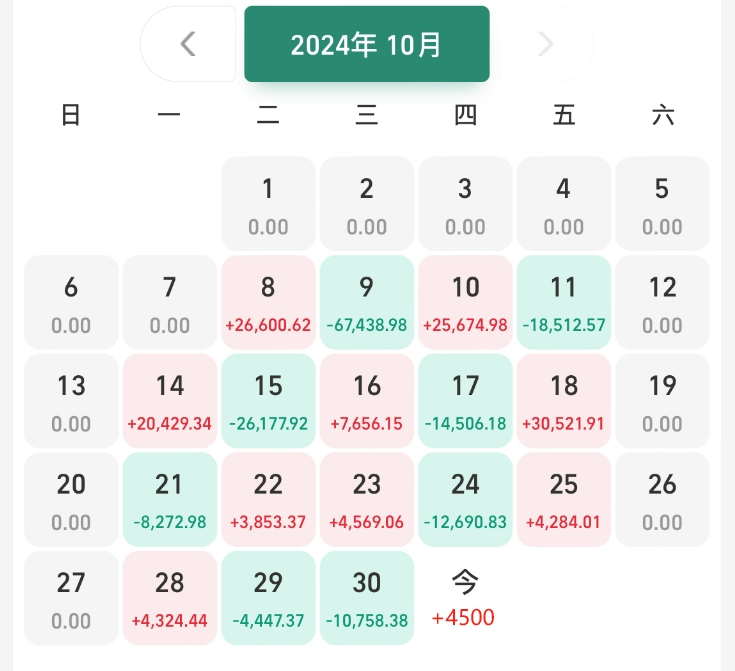Open day 28 with +4,324.44

tap(170, 598)
